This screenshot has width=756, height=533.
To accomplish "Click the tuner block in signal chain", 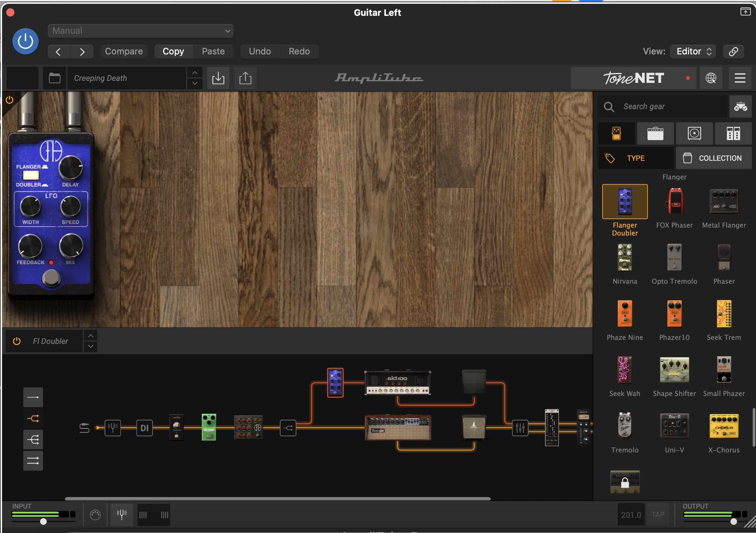I will click(x=113, y=428).
